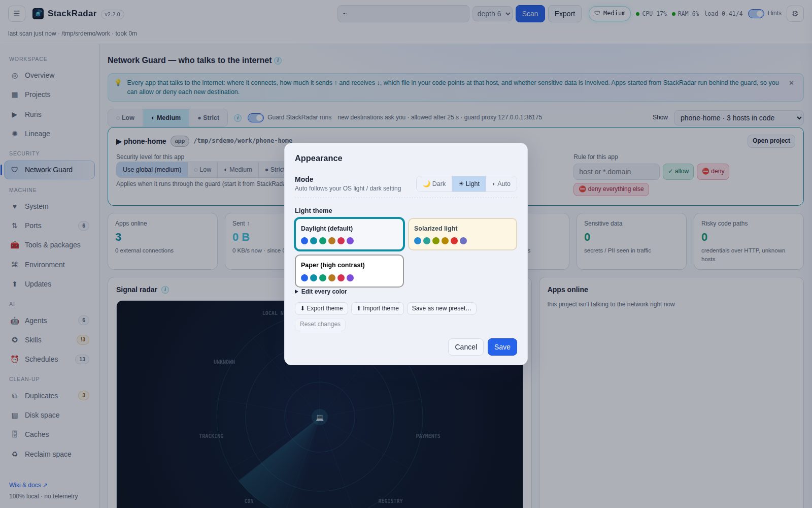Open the hamburger menu icon

click(17, 14)
